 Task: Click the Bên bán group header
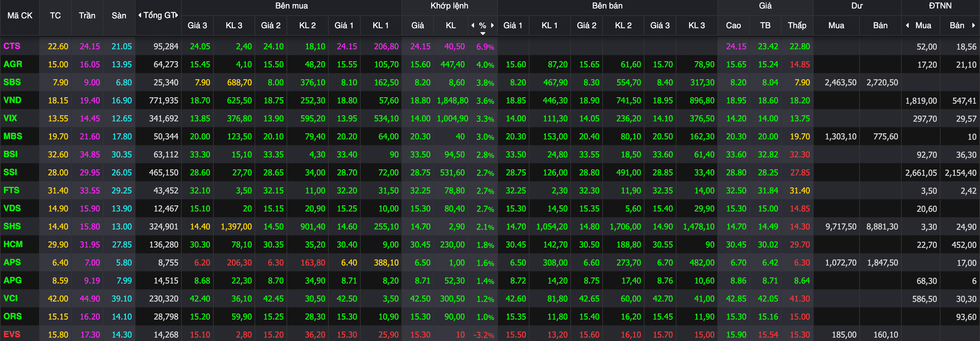[607, 6]
